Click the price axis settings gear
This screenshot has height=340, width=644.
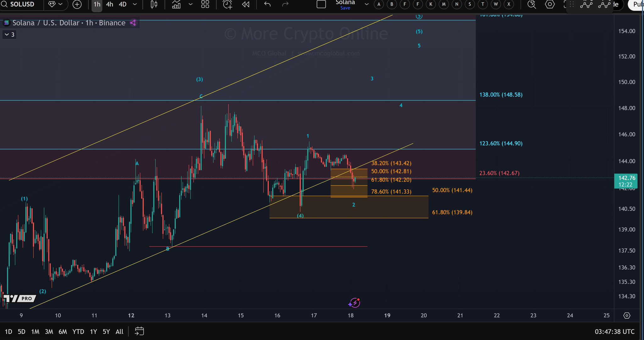pyautogui.click(x=627, y=315)
